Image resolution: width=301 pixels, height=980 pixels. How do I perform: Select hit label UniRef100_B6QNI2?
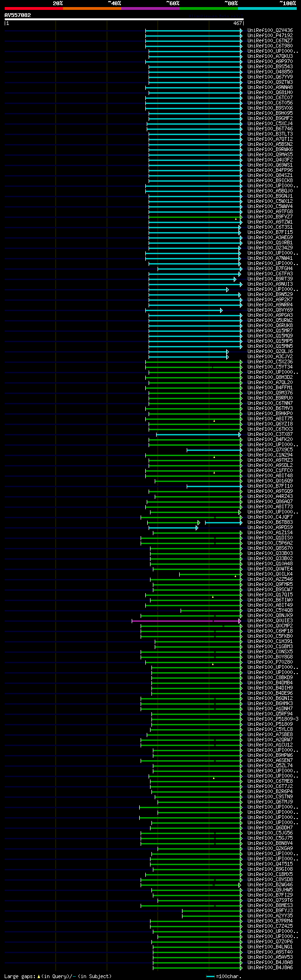tap(270, 699)
